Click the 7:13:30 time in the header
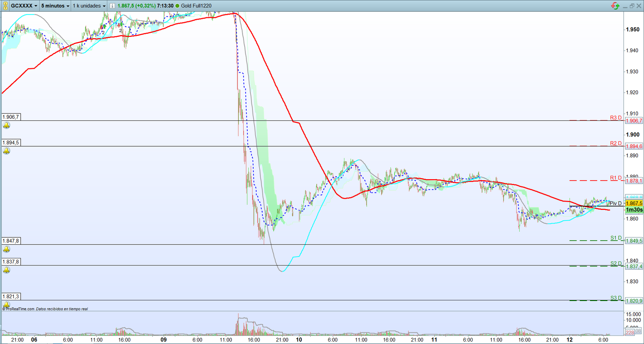 [x=165, y=6]
